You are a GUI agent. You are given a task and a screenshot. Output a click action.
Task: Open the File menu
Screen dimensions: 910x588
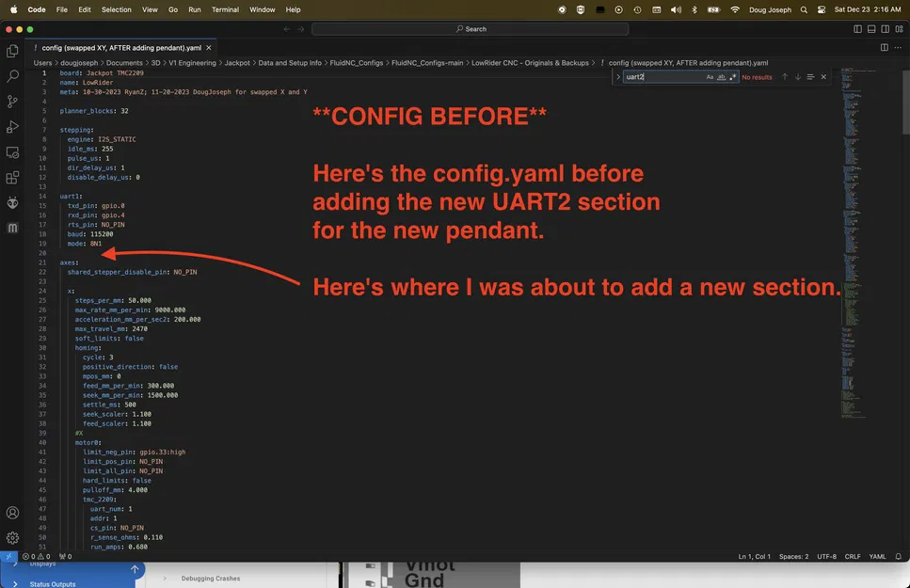click(61, 9)
